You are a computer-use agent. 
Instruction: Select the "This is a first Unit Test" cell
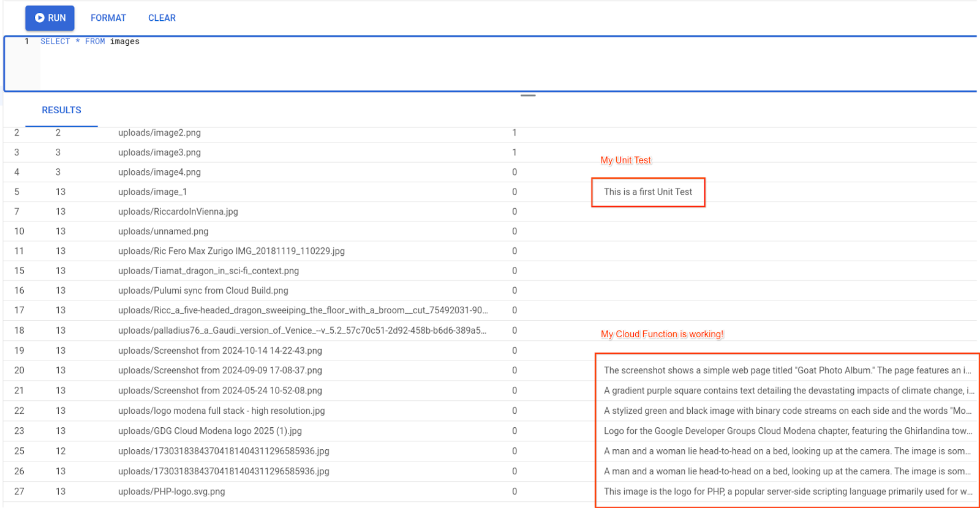pos(648,192)
